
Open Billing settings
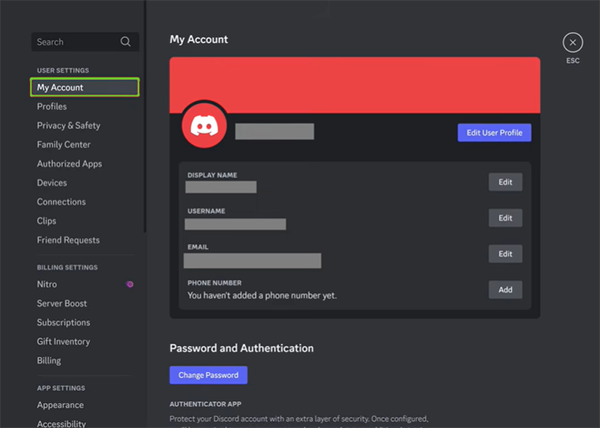point(49,361)
